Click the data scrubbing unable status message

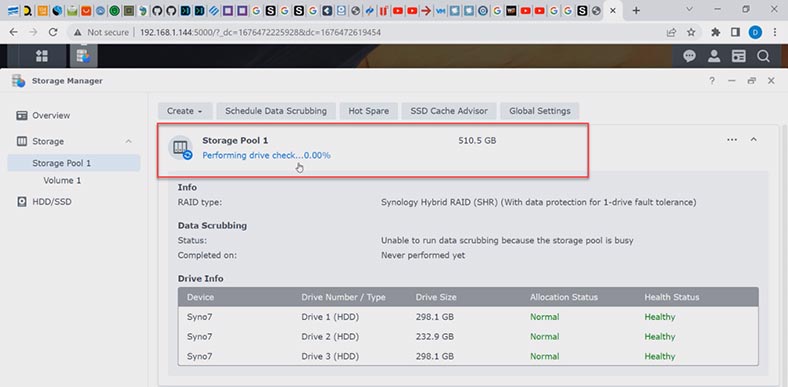click(x=507, y=240)
